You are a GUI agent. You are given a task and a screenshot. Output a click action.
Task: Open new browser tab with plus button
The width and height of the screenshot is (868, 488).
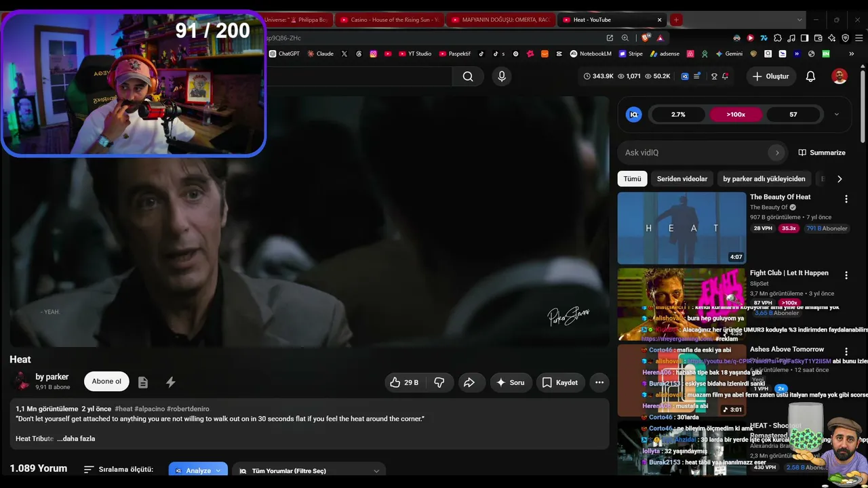coord(675,20)
